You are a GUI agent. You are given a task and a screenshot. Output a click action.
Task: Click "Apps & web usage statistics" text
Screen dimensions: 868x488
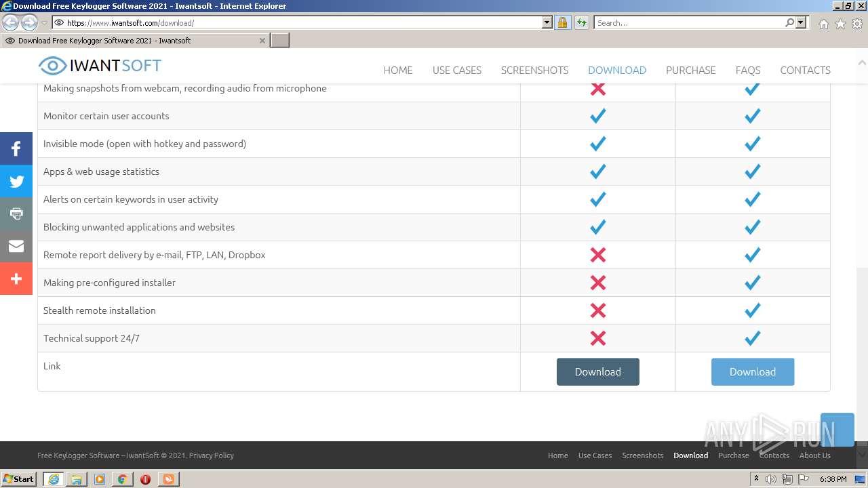pyautogui.click(x=102, y=171)
